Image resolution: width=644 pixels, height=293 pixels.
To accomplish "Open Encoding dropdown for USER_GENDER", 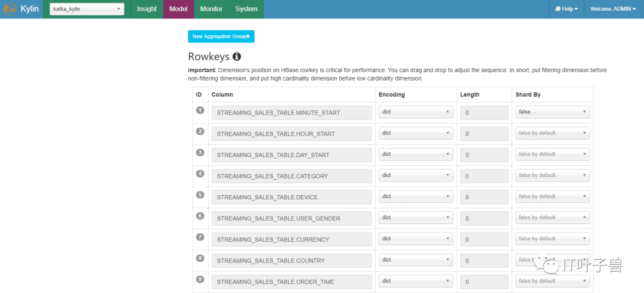I will click(x=416, y=218).
